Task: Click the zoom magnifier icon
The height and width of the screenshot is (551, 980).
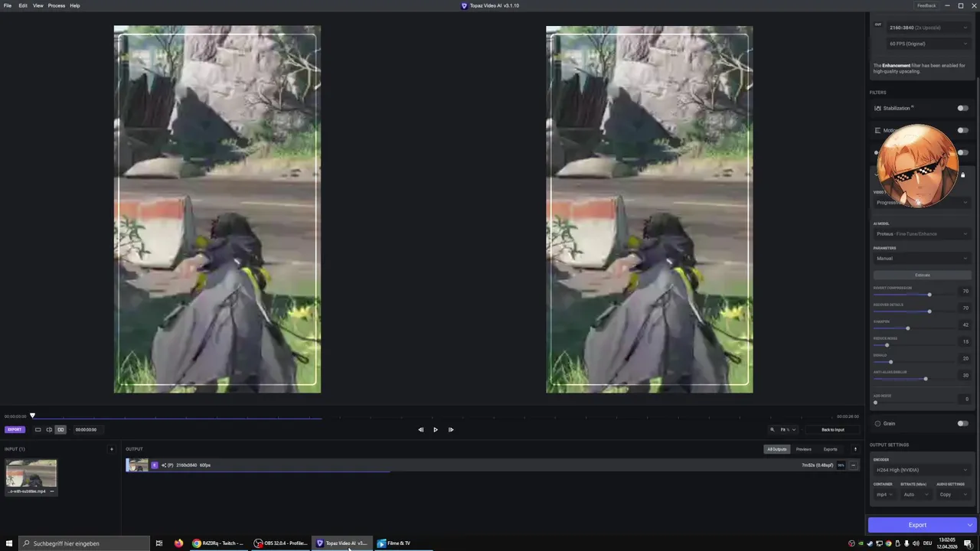Action: pos(773,429)
